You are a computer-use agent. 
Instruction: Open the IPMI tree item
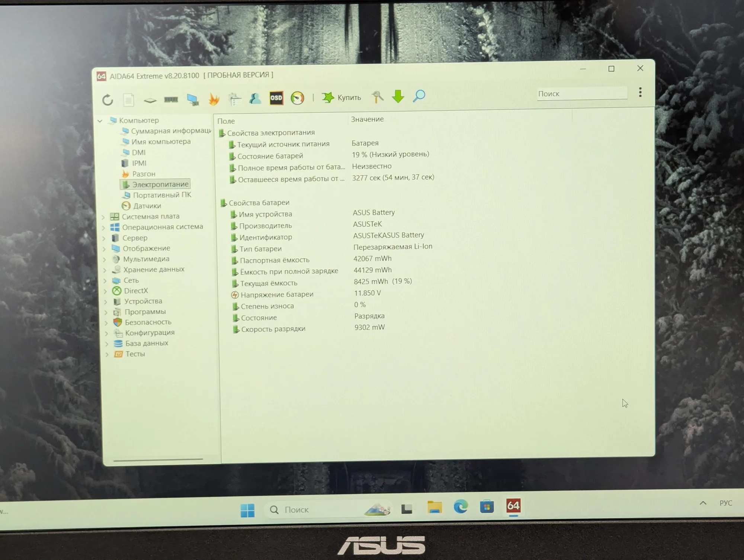[x=134, y=163]
